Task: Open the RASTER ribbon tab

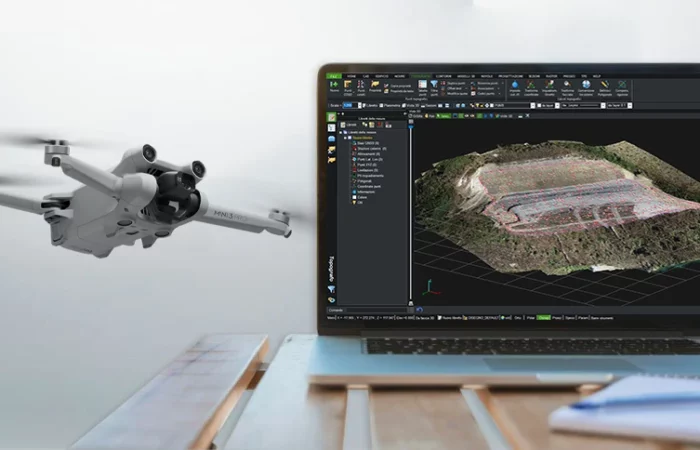Action: click(551, 76)
